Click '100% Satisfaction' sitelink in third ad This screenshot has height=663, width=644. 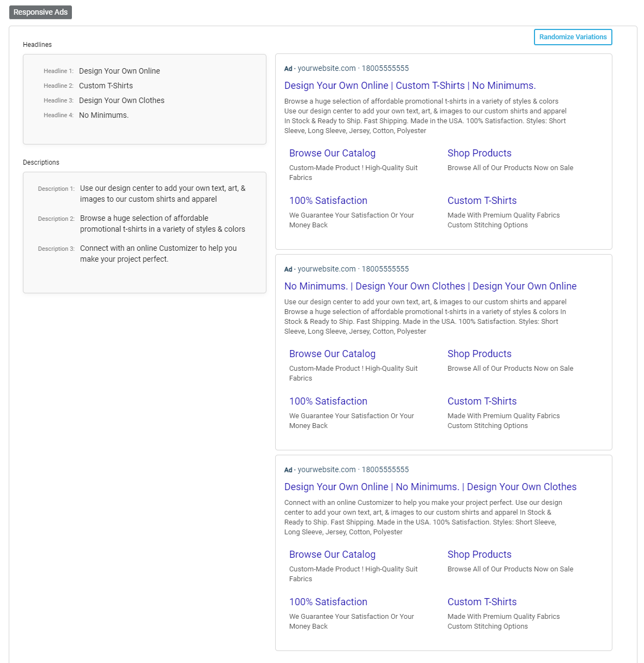[328, 602]
